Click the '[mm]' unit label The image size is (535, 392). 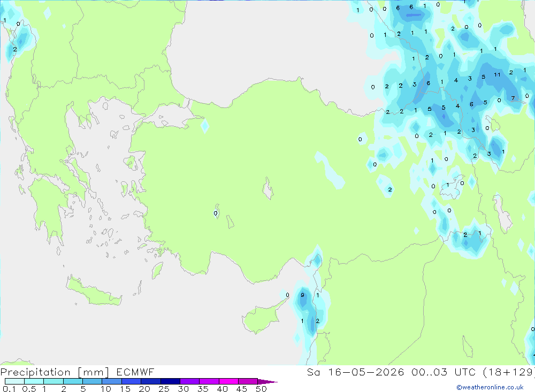point(93,372)
